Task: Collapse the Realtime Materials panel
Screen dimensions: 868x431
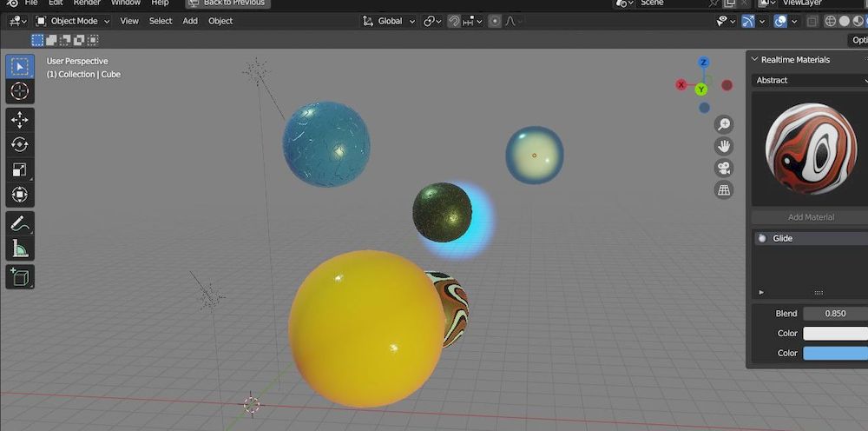Action: 754,60
